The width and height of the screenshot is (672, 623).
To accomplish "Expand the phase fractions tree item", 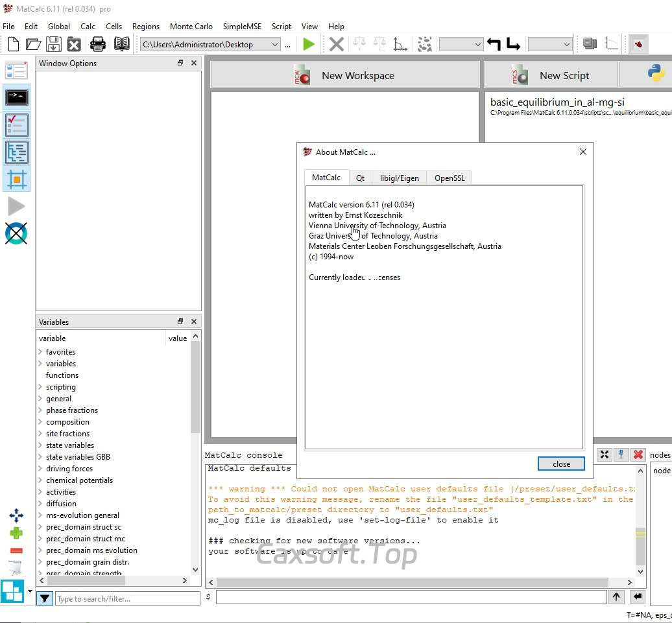I will click(x=40, y=410).
